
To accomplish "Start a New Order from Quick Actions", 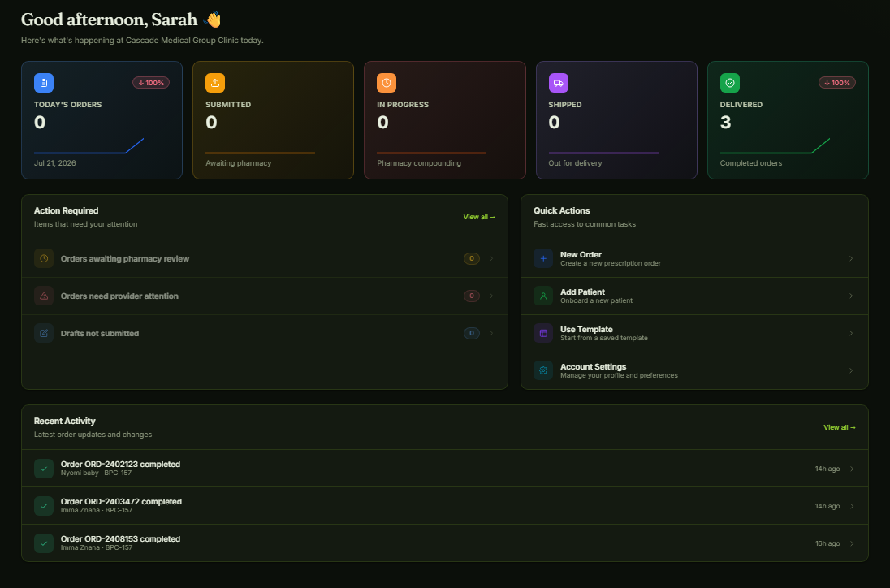I will tap(694, 258).
